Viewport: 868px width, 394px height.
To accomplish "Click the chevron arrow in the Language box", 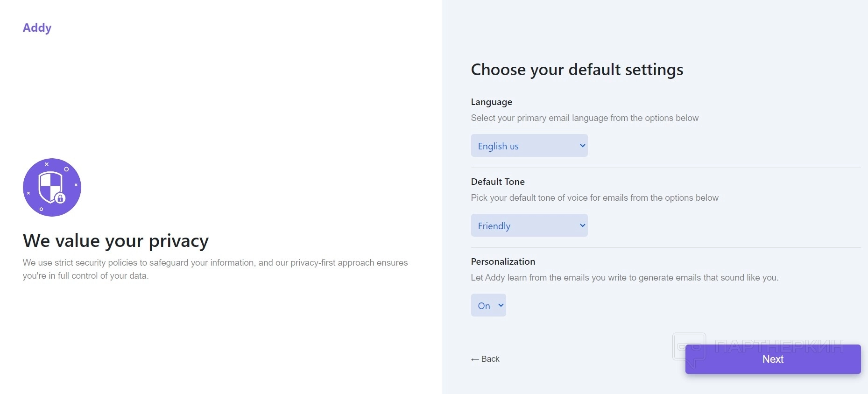I will coord(582,146).
